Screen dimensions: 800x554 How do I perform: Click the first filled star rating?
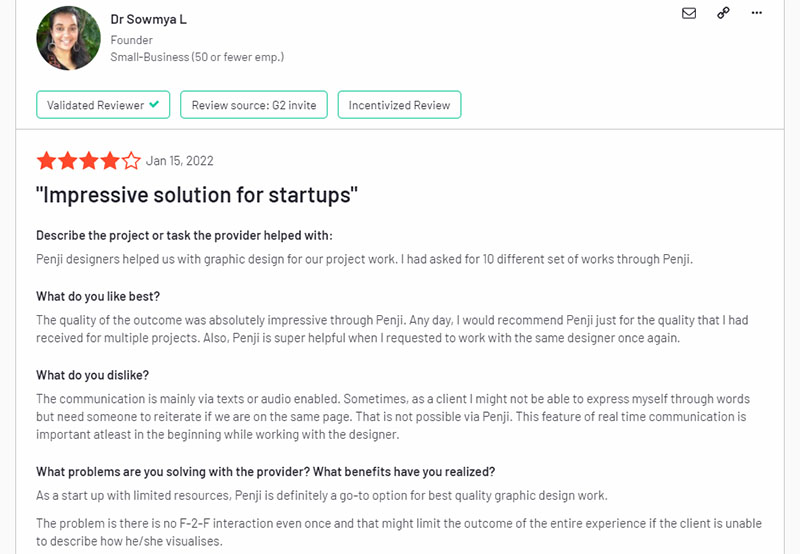pyautogui.click(x=46, y=161)
